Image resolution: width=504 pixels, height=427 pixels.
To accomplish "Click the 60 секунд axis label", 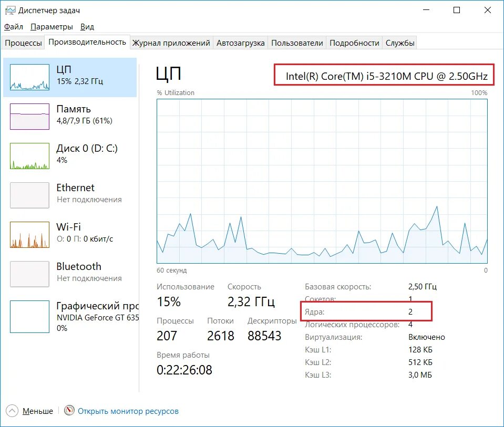I will point(172,270).
